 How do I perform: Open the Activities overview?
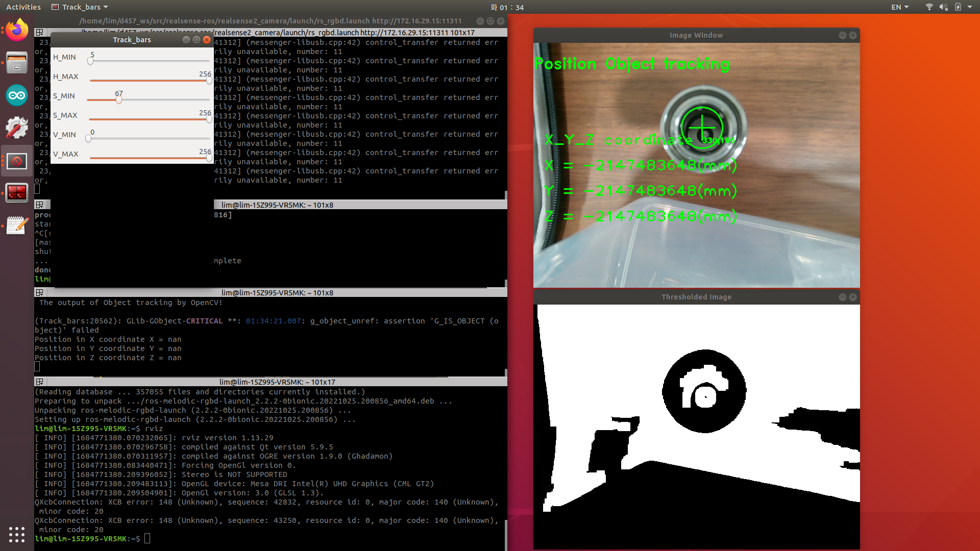tap(23, 7)
